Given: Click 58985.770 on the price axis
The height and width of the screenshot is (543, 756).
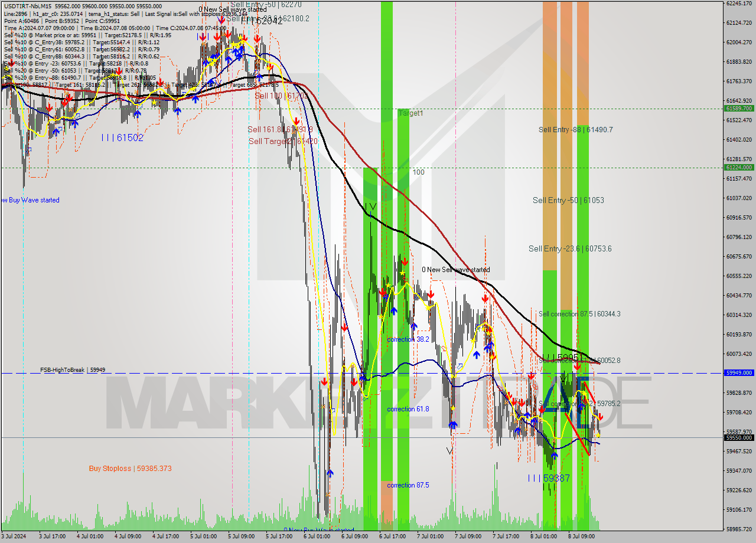Looking at the screenshot, I should click(x=739, y=529).
